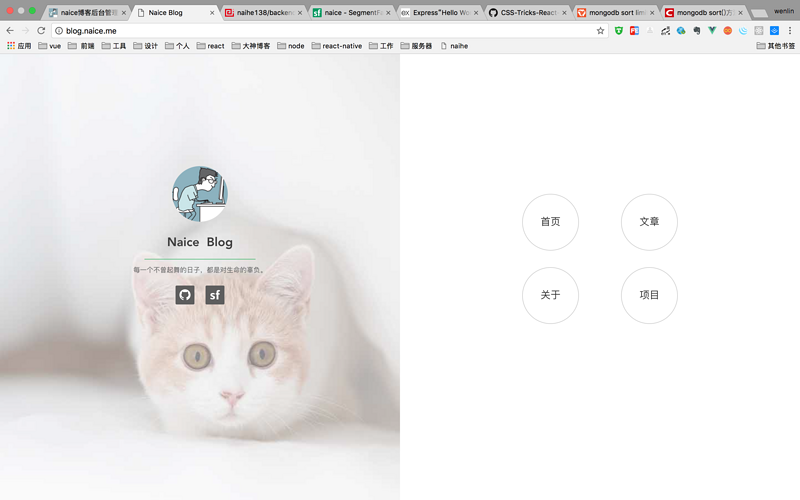Open the 设计 bookmarks folder
This screenshot has width=800, height=500.
click(x=145, y=46)
